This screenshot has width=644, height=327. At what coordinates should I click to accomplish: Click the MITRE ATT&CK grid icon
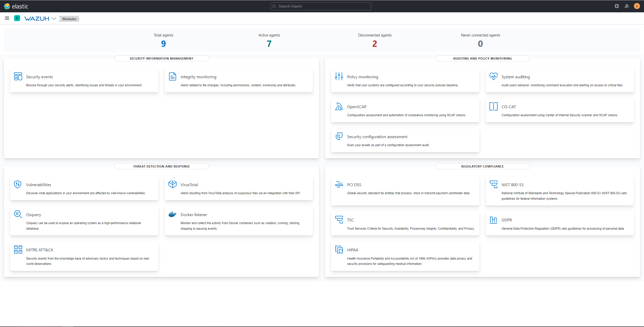[x=18, y=250]
